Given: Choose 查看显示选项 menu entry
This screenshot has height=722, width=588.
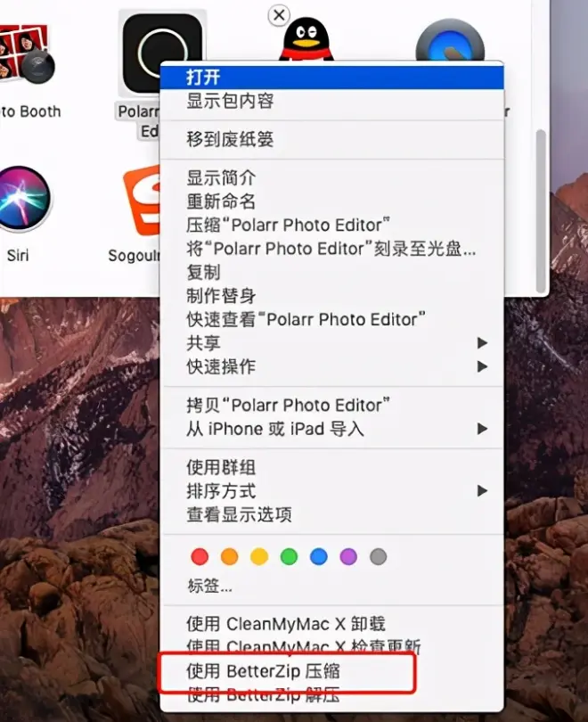Looking at the screenshot, I should click(331, 514).
